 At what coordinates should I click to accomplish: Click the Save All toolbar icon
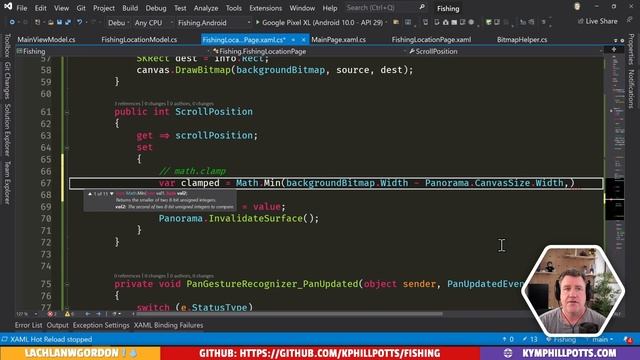pyautogui.click(x=68, y=22)
